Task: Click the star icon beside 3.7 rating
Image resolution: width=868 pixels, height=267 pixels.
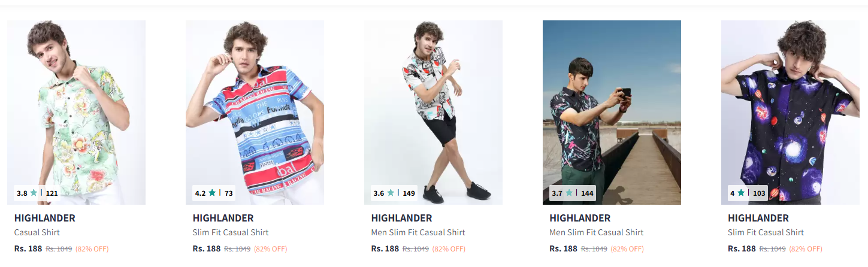Action: 569,193
